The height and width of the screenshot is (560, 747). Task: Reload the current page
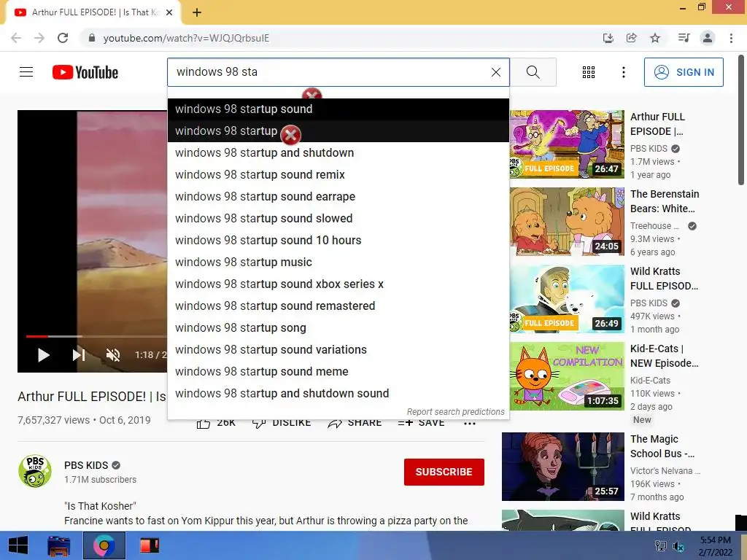click(x=63, y=38)
